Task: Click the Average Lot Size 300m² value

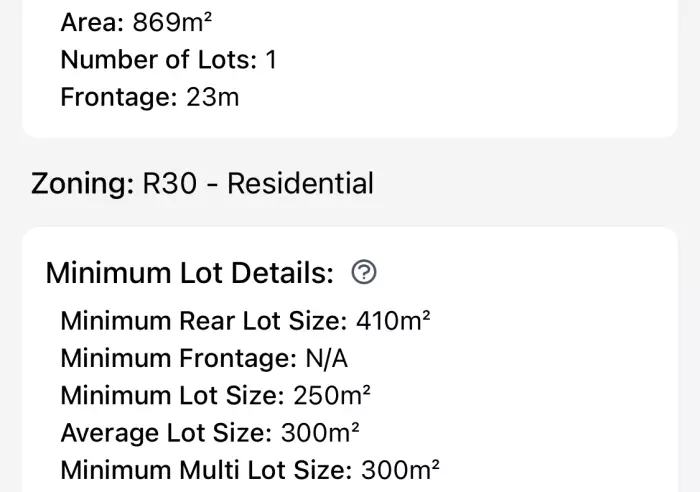Action: pyautogui.click(x=320, y=433)
